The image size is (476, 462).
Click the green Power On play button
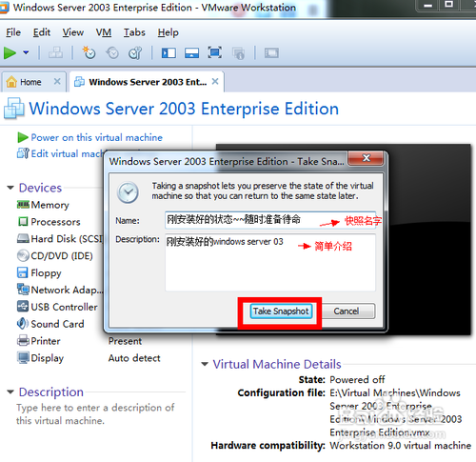click(10, 52)
